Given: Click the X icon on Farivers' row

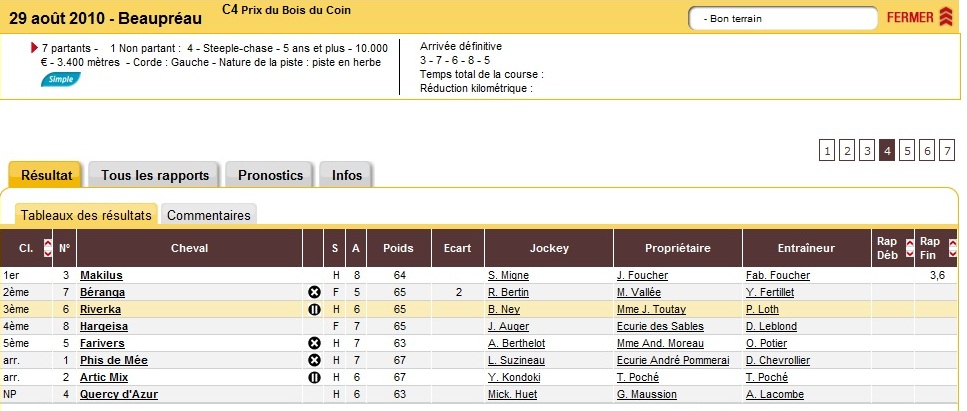Looking at the screenshot, I should (x=314, y=343).
